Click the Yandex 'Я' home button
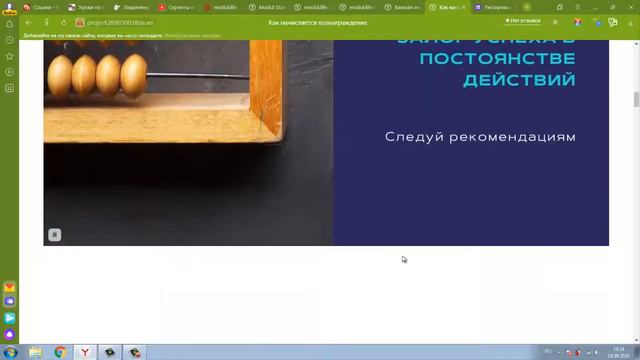This screenshot has height=360, width=640. click(x=47, y=23)
